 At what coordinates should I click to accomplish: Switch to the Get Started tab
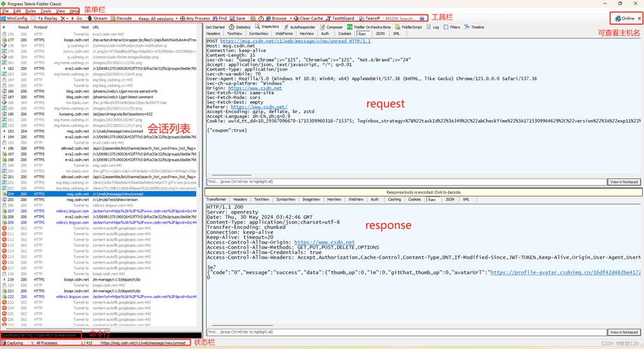215,27
